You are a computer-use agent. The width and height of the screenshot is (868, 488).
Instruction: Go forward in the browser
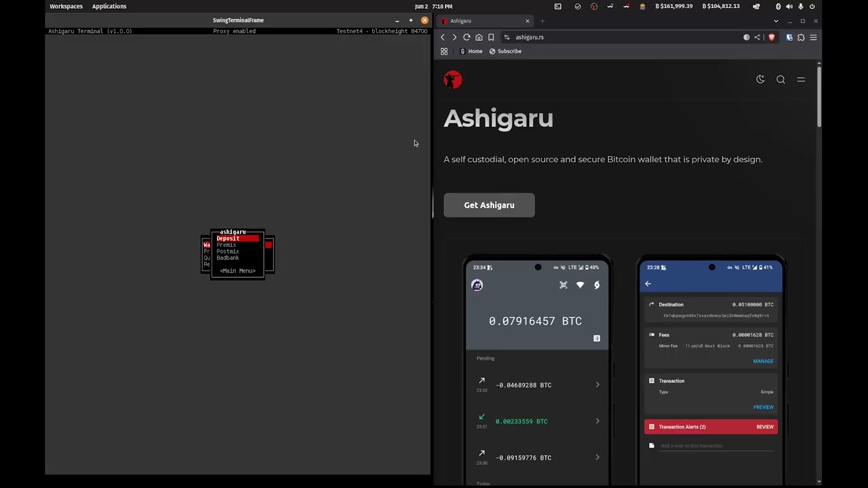454,37
